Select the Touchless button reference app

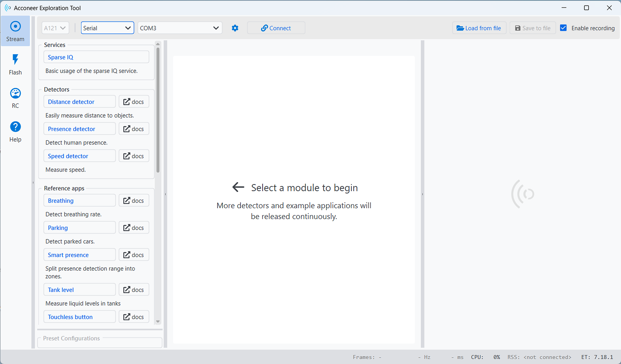[80, 317]
